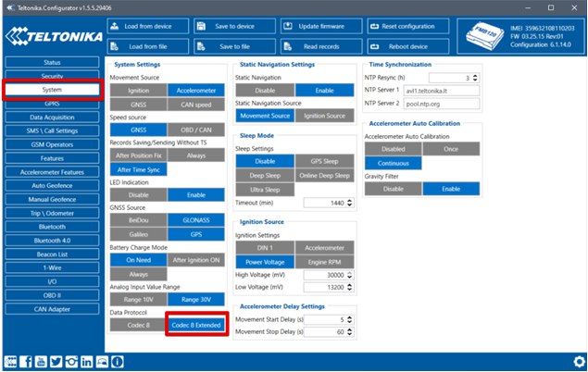This screenshot has width=588, height=372.
Task: Click the Facebook icon in bottom bar
Action: pos(26,362)
